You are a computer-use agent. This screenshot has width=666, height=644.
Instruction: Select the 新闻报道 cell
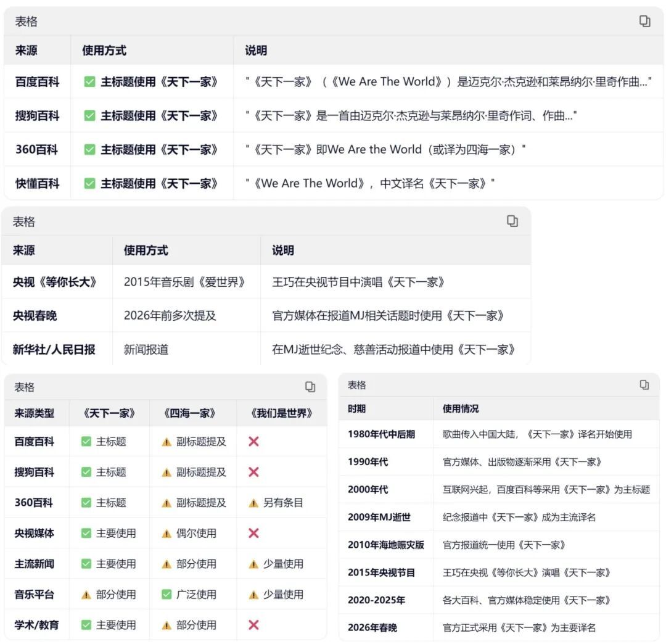point(146,350)
